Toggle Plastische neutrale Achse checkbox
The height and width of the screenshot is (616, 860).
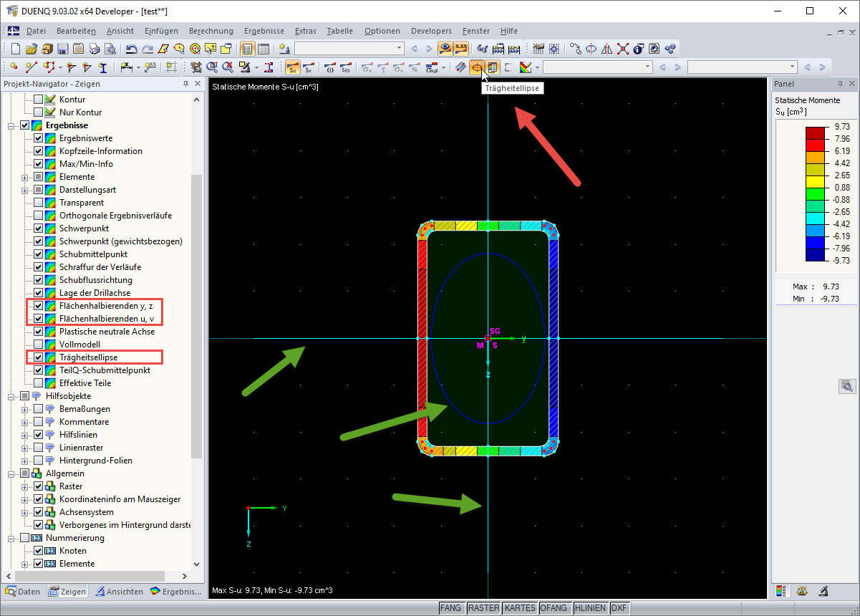39,332
